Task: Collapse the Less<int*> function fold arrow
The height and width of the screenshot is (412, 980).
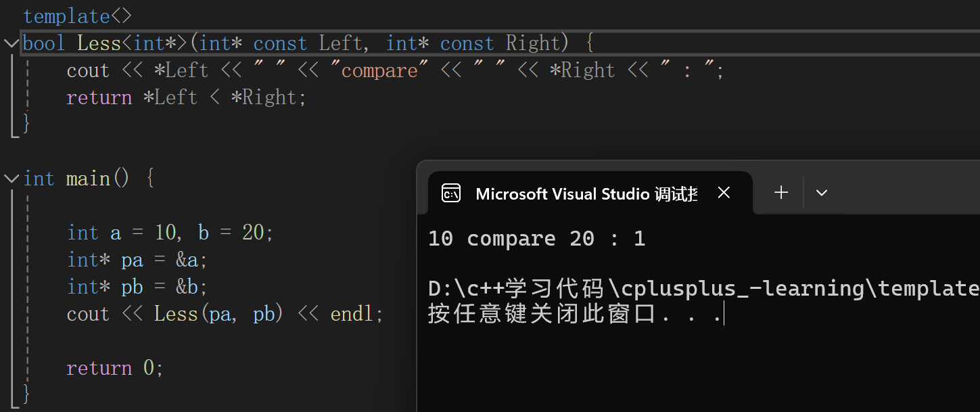Action: click(x=11, y=43)
